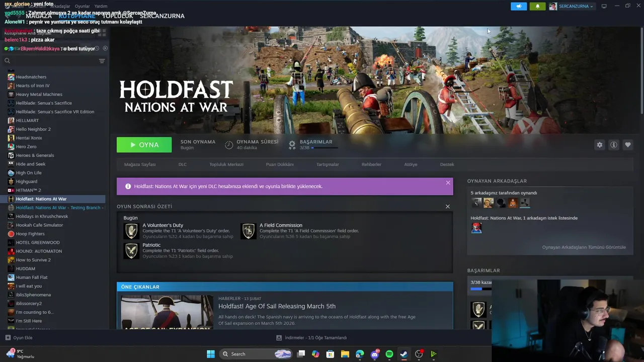Close the Oyun Sonrası Özeti panel
The height and width of the screenshot is (362, 644).
tap(447, 206)
